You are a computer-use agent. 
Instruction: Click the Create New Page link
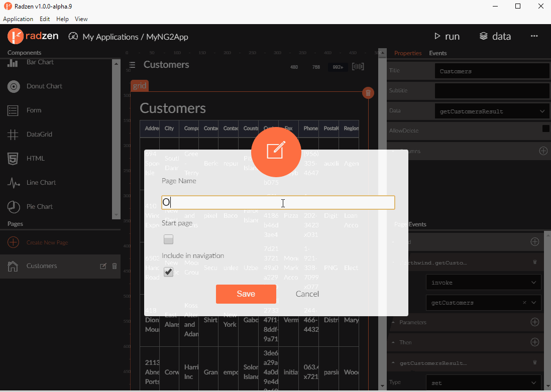[x=47, y=242]
